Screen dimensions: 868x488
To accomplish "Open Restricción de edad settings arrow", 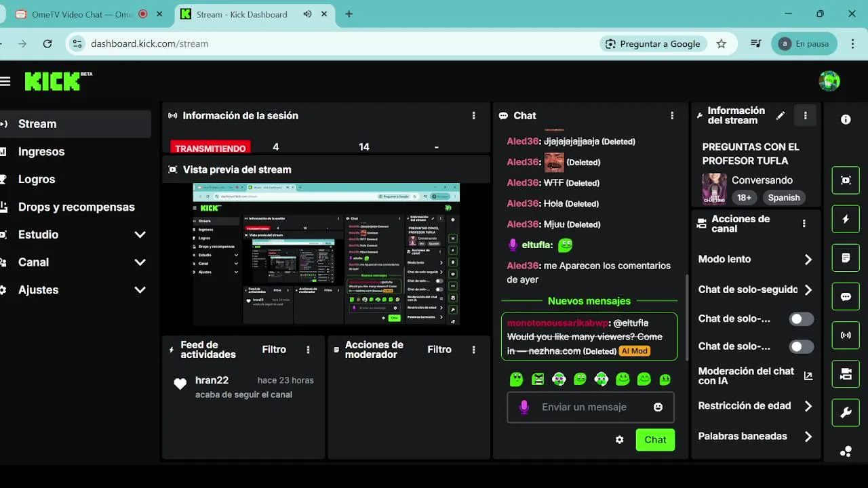I will 808,406.
